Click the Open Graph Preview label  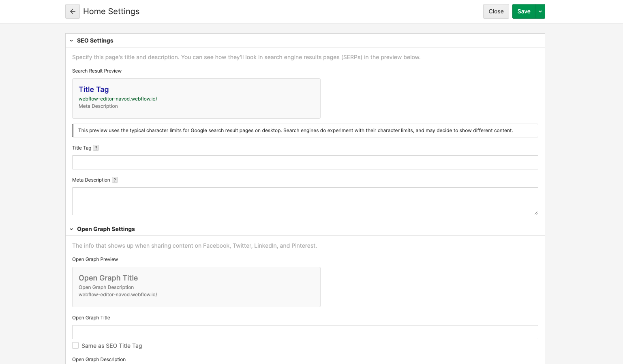tap(95, 259)
